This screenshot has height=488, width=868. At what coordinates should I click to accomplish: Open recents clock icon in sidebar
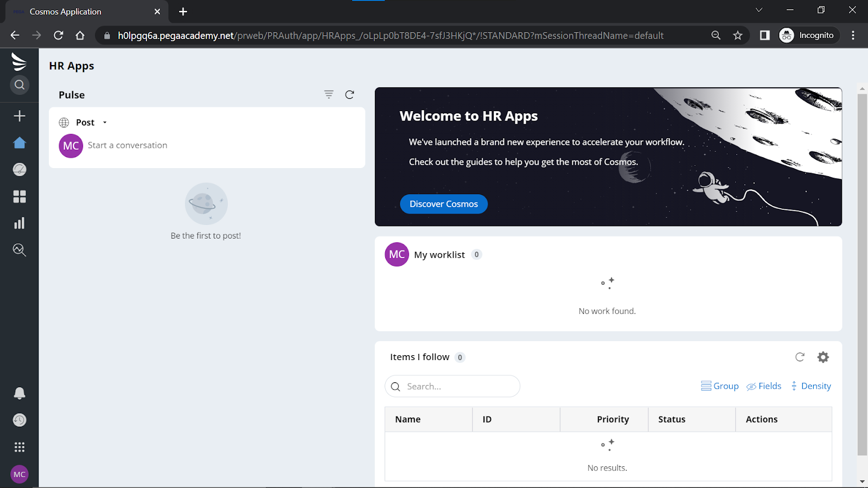point(20,420)
